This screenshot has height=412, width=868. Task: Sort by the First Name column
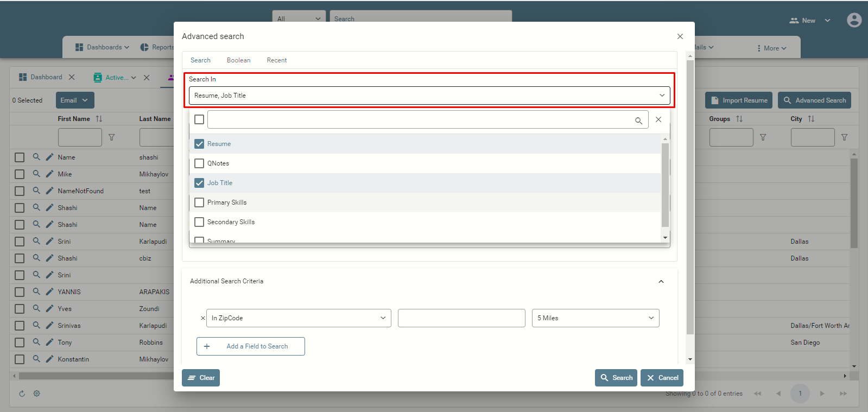(99, 119)
